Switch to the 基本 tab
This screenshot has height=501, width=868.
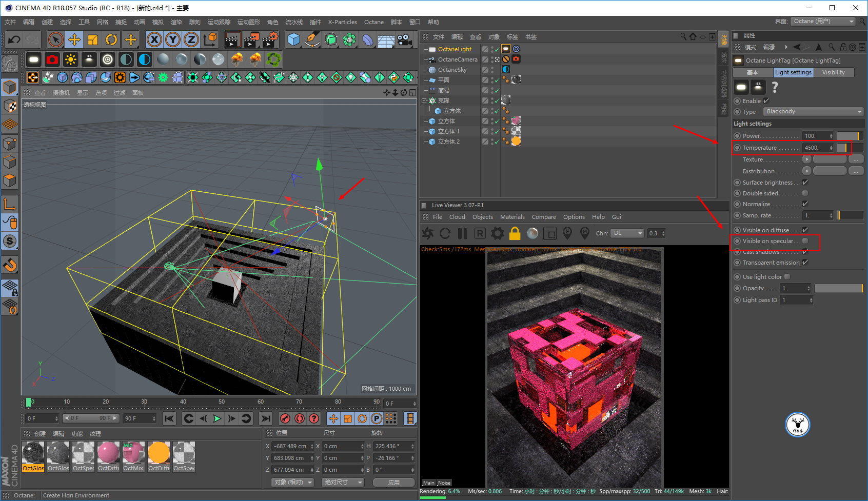pyautogui.click(x=753, y=72)
